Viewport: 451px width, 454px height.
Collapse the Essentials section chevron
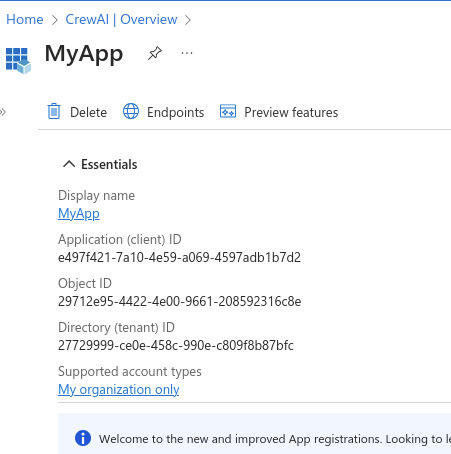coord(69,164)
